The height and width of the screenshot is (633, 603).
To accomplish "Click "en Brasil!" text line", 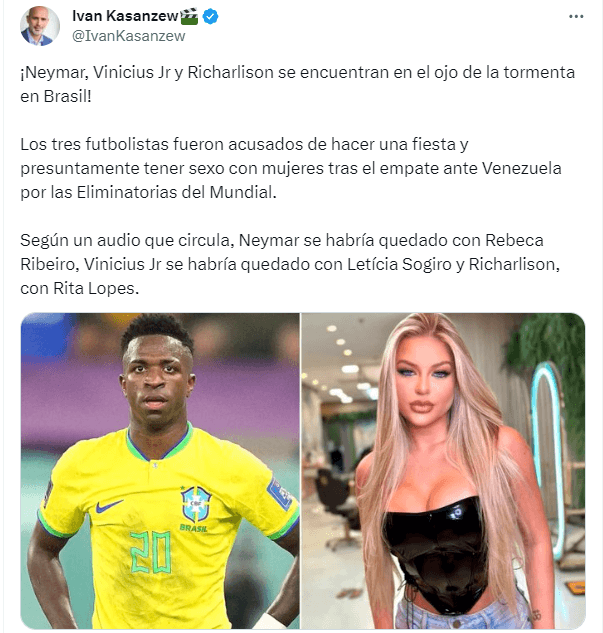I will [56, 96].
